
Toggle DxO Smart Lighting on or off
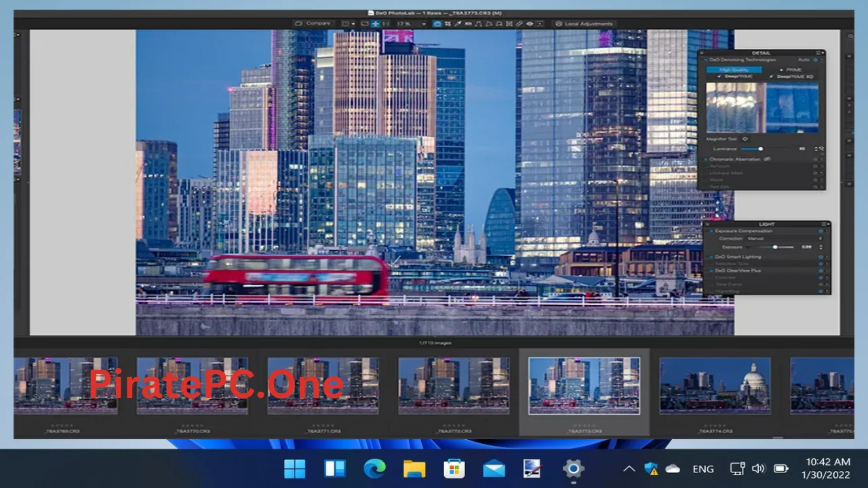[x=711, y=257]
